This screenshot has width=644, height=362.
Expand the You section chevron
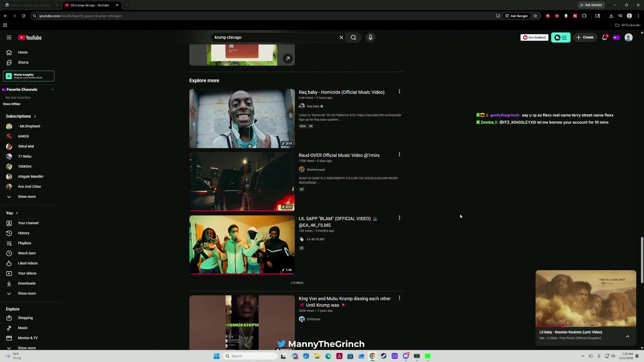click(x=17, y=213)
